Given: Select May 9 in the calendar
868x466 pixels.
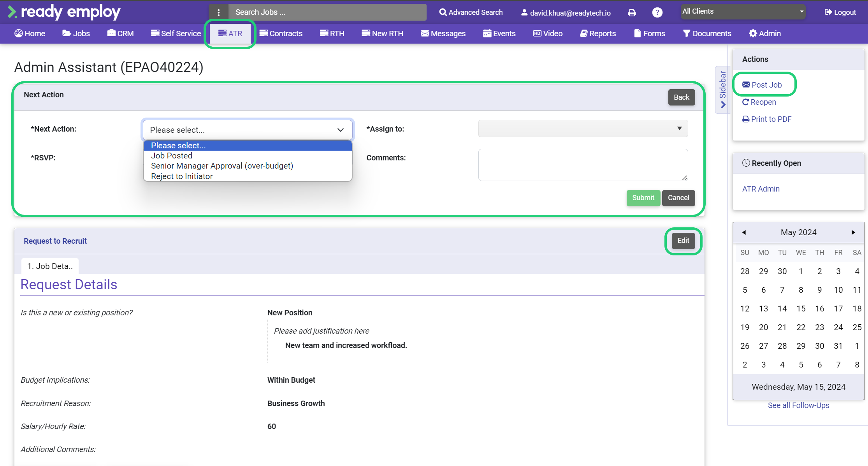Looking at the screenshot, I should 819,290.
